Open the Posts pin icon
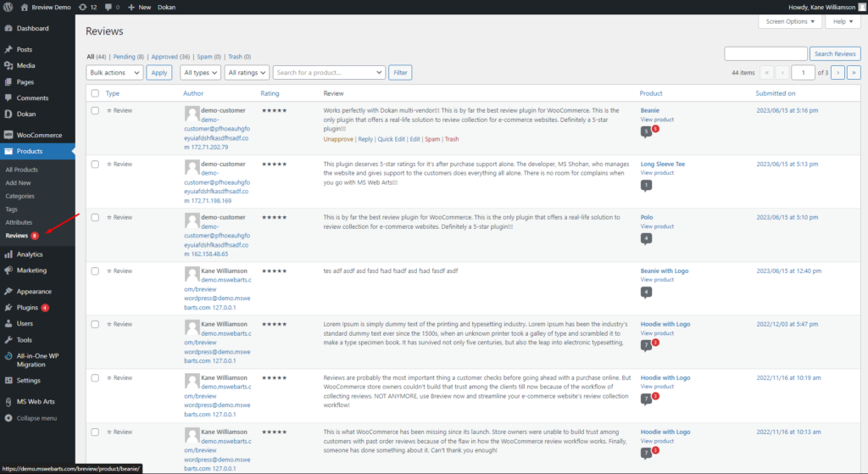868x474 pixels. pyautogui.click(x=8, y=49)
